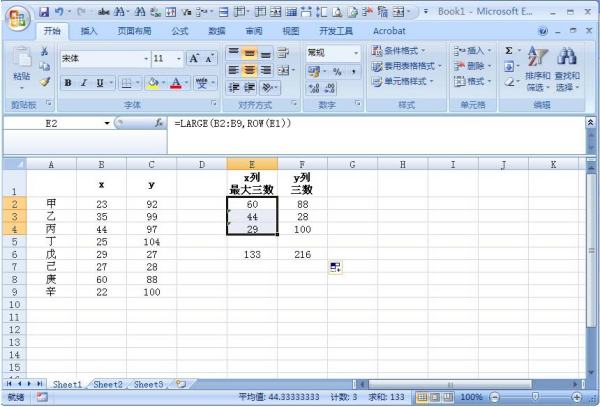Decrease font size with small A

pyautogui.click(x=209, y=59)
